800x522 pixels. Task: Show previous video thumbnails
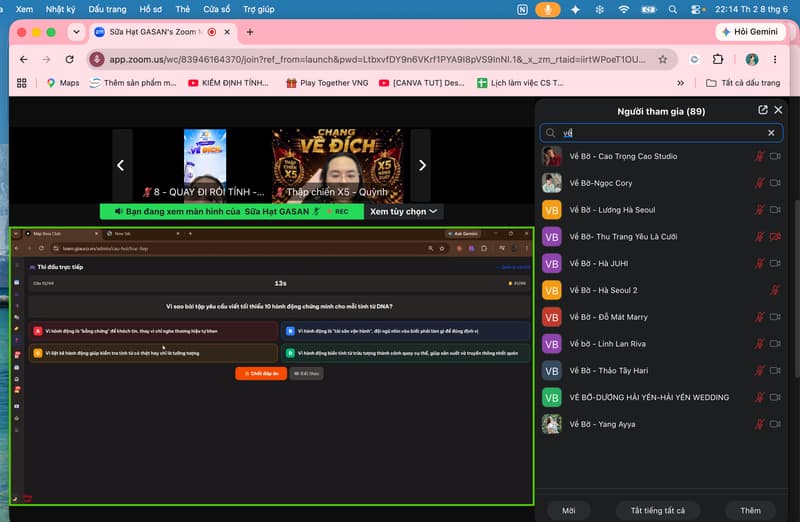point(121,165)
